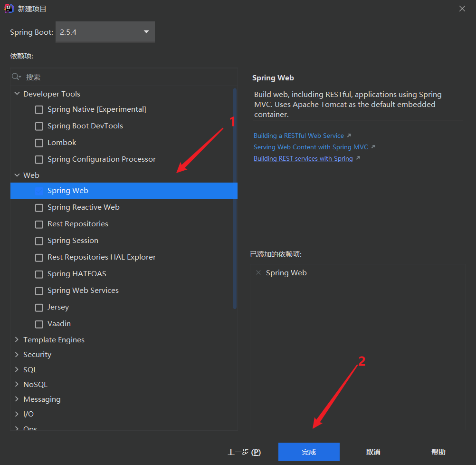Enable Spring Reactive Web checkbox
Viewport: 476px width, 465px height.
[x=39, y=208]
